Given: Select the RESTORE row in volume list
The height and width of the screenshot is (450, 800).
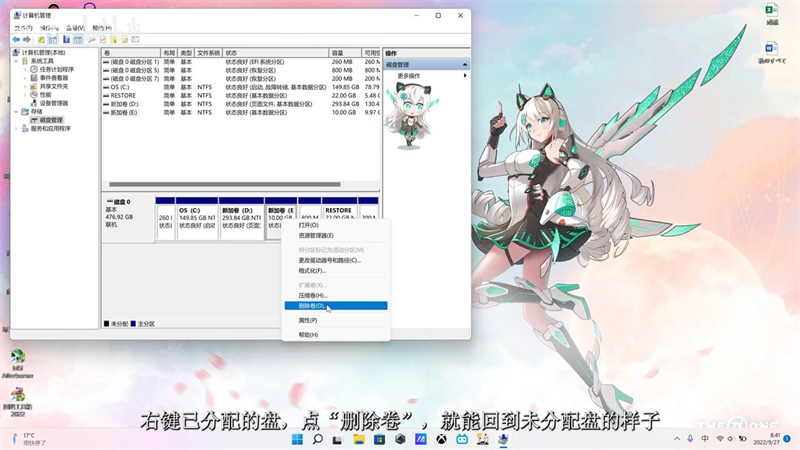Looking at the screenshot, I should click(241, 95).
